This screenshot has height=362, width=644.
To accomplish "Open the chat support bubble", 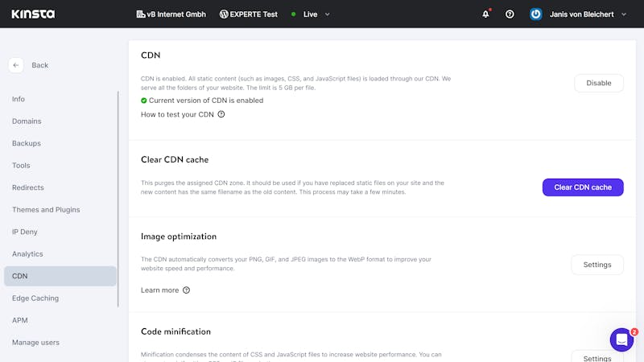I will [x=621, y=339].
